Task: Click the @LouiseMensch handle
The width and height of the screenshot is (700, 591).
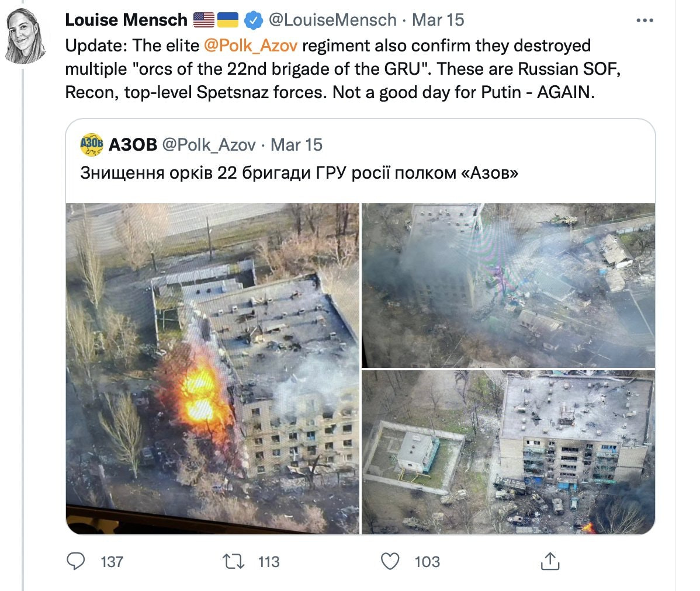Action: pyautogui.click(x=332, y=20)
